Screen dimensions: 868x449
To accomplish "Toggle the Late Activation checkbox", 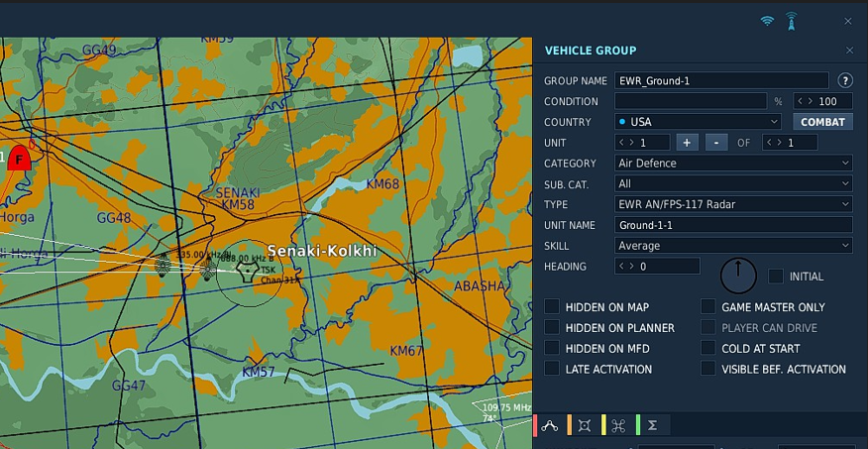I will tap(552, 369).
